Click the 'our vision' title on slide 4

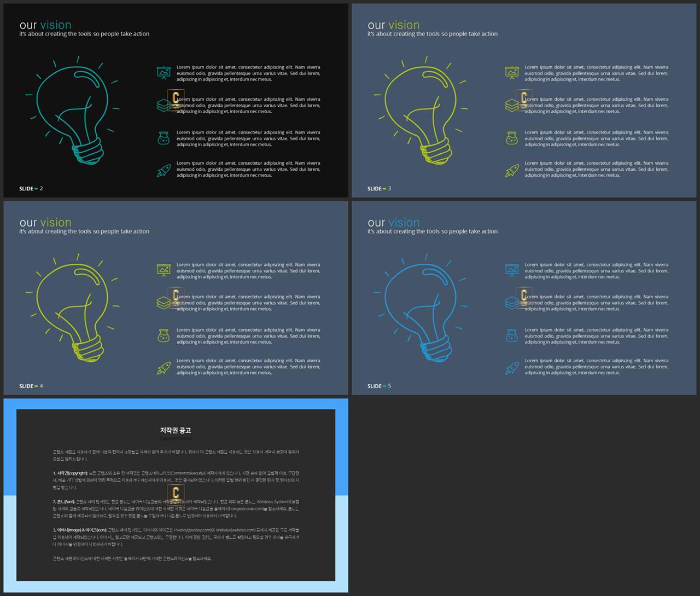pos(45,222)
